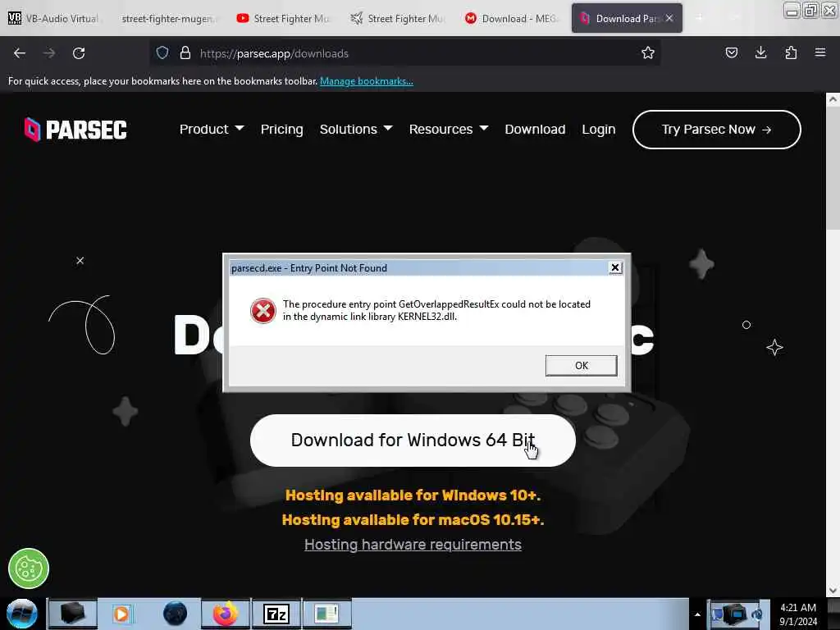Viewport: 840px width, 630px height.
Task: Close the error dialog with X
Action: [x=615, y=267]
